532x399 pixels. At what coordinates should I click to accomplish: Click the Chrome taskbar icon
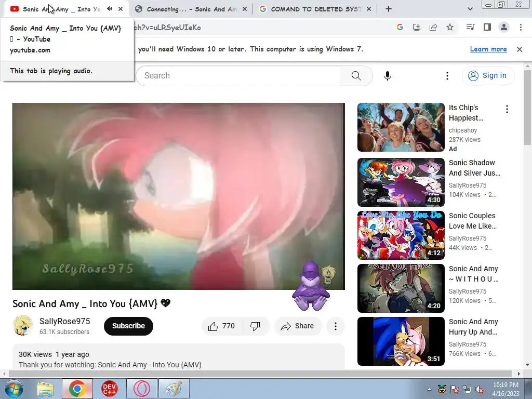pyautogui.click(x=77, y=389)
